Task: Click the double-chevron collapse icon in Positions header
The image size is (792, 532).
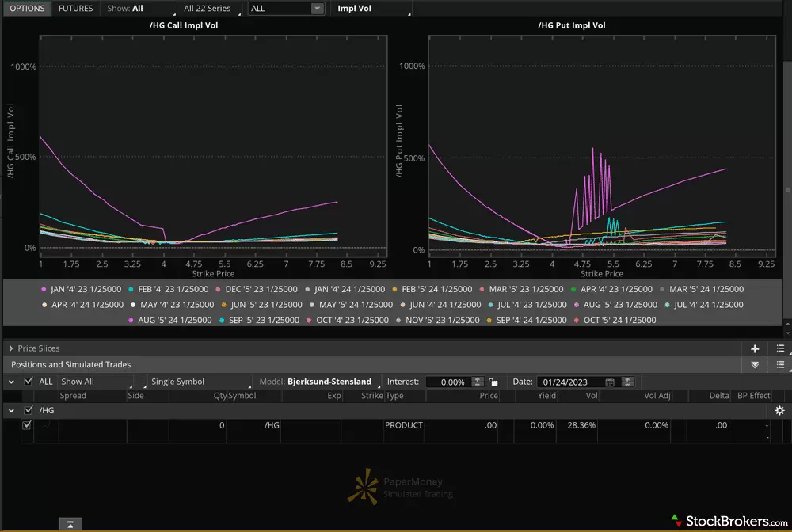Action: coord(755,365)
